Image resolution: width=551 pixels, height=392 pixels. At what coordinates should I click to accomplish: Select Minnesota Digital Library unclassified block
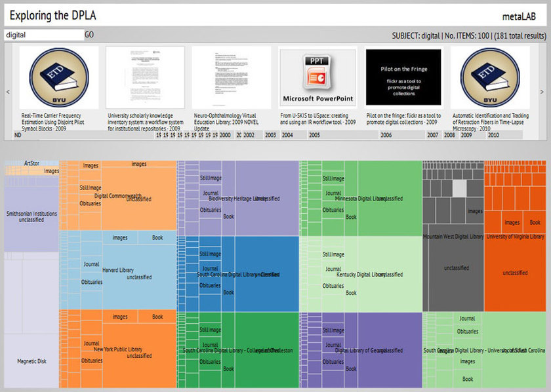tap(390, 199)
